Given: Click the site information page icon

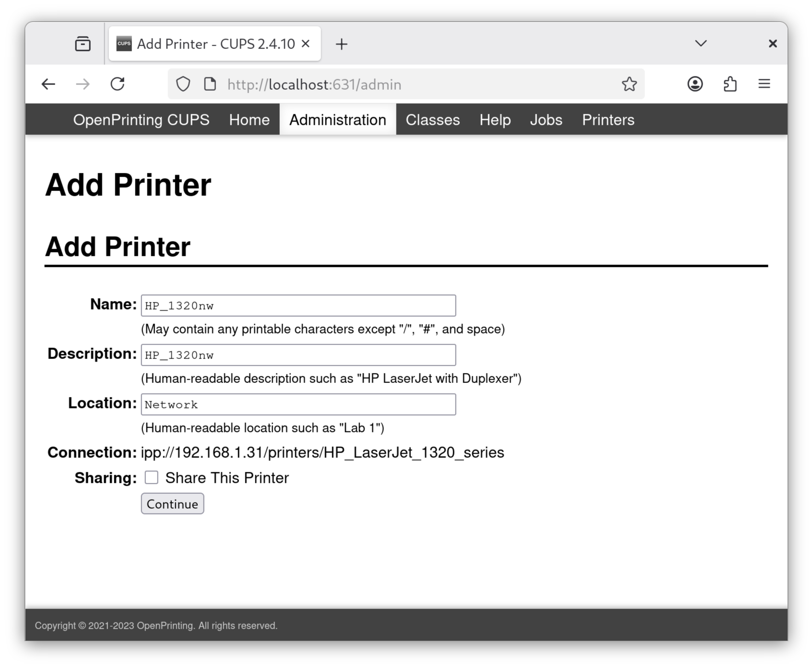Looking at the screenshot, I should 210,84.
